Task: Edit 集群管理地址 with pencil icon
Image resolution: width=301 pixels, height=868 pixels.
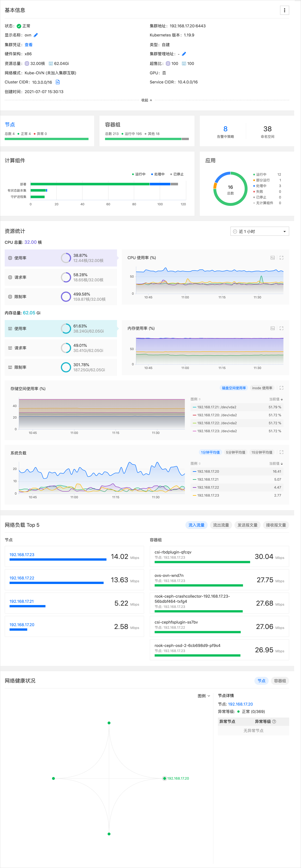Action: pyautogui.click(x=184, y=54)
